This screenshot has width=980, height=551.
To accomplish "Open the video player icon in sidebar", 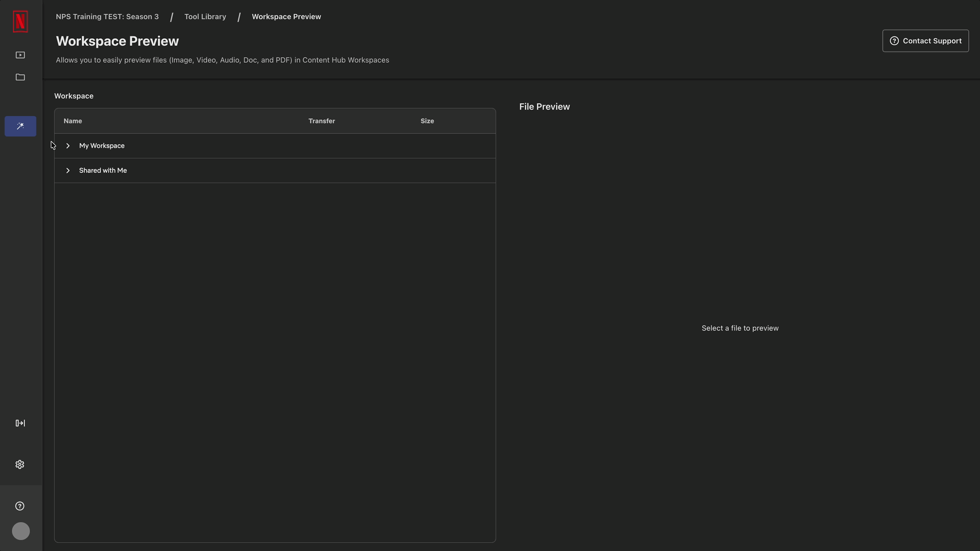I will (x=20, y=55).
